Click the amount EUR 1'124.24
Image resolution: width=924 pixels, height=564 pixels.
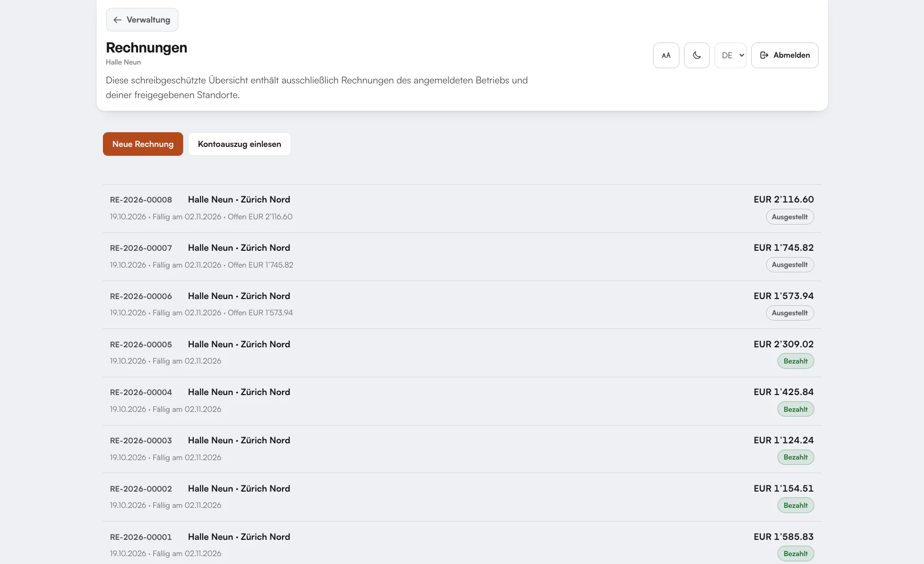[783, 440]
